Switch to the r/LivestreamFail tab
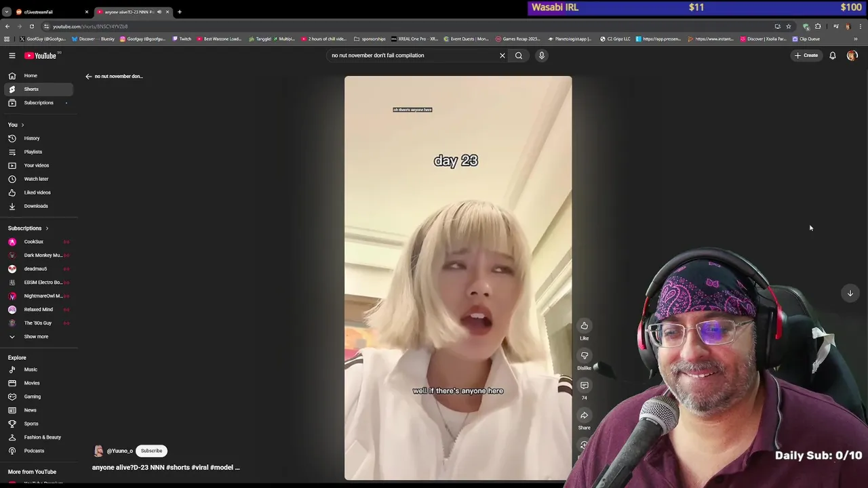868x488 pixels. (52, 12)
